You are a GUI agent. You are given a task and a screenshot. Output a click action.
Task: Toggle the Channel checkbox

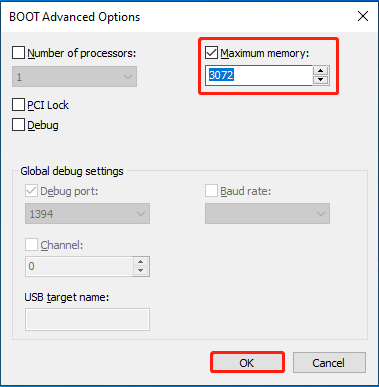pyautogui.click(x=31, y=245)
